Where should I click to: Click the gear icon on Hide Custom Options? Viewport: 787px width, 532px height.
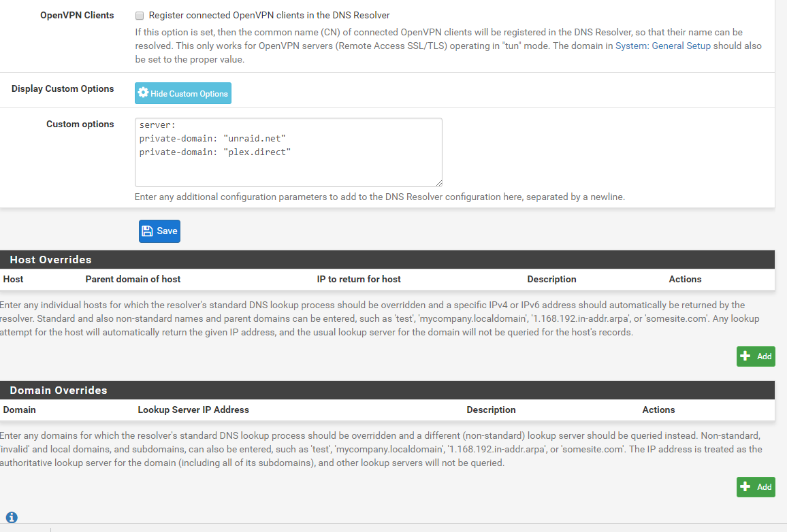144,93
